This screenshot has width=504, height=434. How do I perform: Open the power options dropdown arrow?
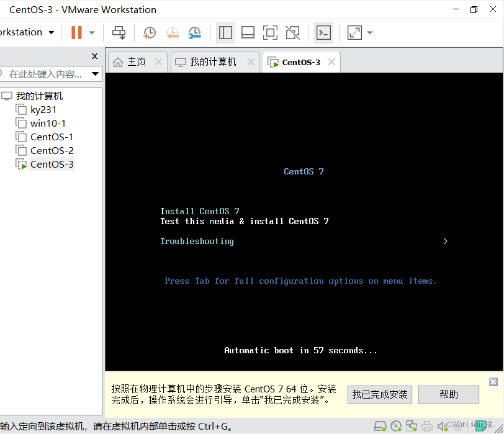[x=92, y=32]
